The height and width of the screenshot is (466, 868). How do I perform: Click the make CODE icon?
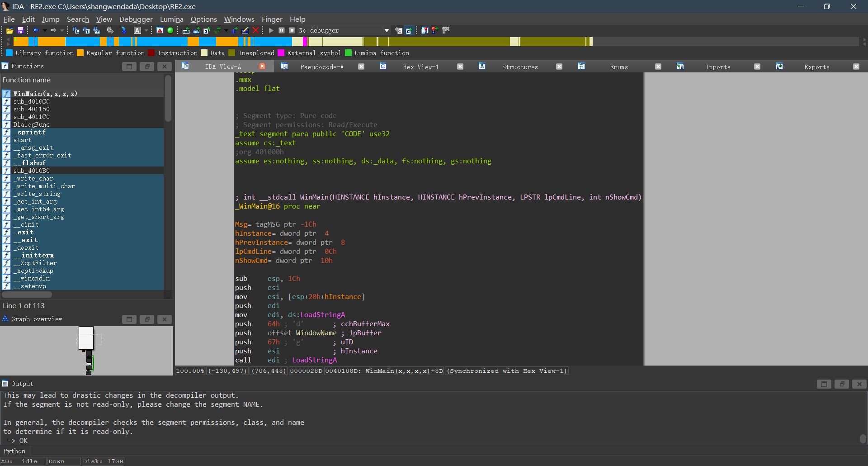(x=186, y=30)
